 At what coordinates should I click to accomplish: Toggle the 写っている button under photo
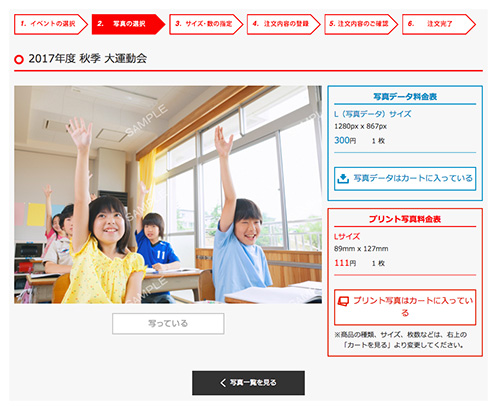pos(168,323)
